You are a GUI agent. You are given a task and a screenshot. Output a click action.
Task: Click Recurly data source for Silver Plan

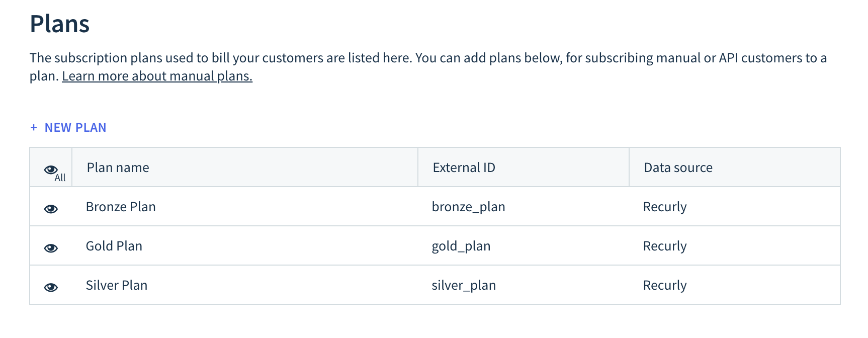click(665, 285)
